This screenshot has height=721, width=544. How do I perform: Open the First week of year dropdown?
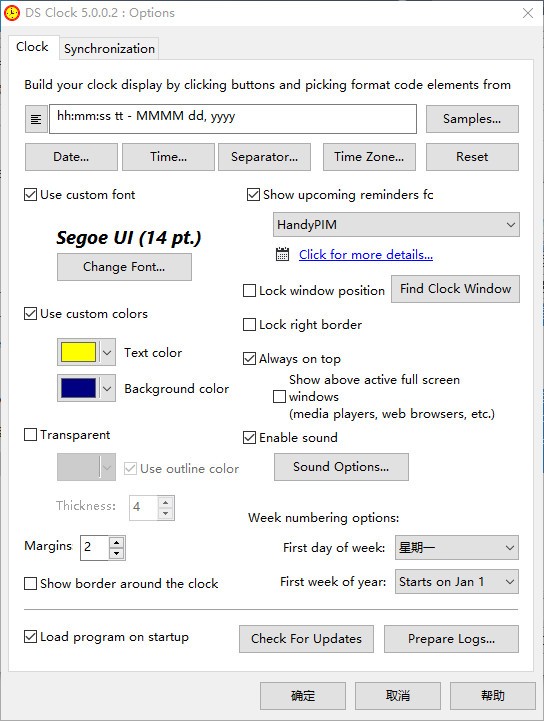457,582
